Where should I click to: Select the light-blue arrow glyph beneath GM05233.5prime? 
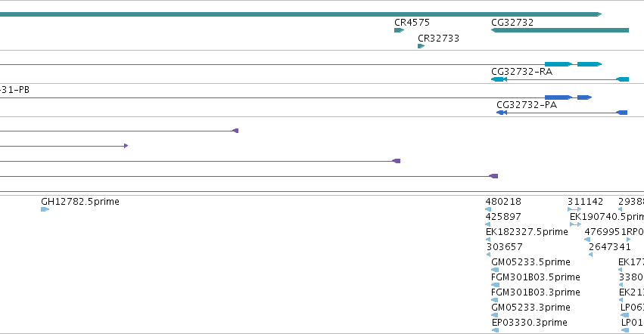point(495,270)
